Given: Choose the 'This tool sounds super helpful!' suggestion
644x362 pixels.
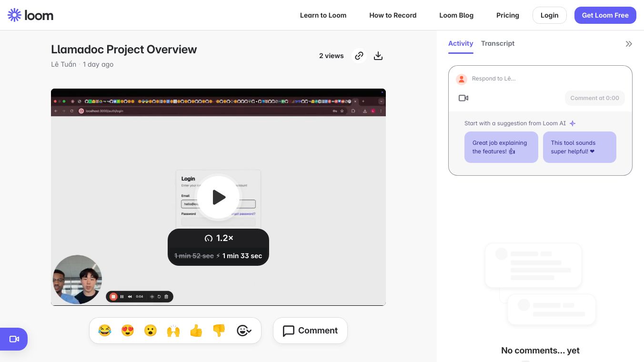Looking at the screenshot, I should [x=580, y=147].
